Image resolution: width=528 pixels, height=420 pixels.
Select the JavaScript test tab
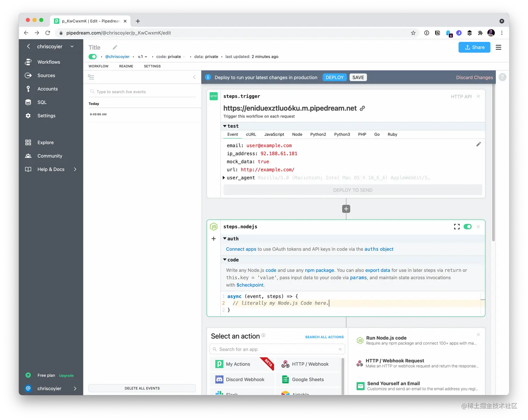tap(274, 134)
